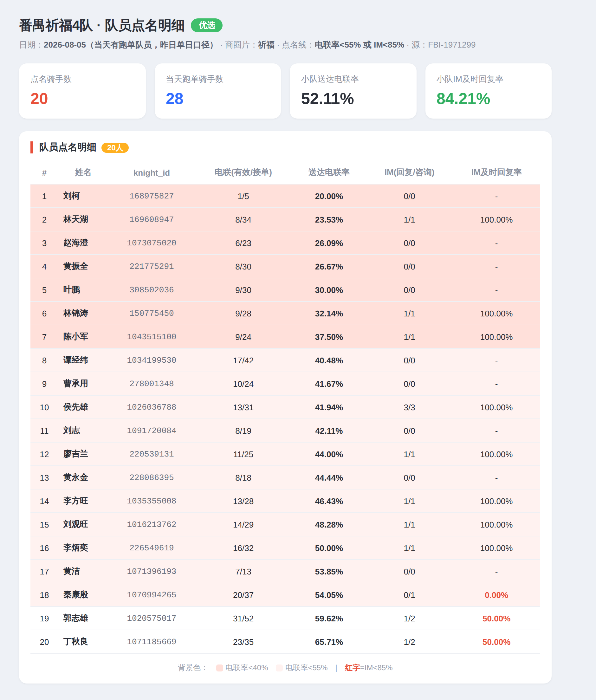Image resolution: width=596 pixels, height=700 pixels.
Task: Click the 31/52 电联 cell
Action: (243, 619)
